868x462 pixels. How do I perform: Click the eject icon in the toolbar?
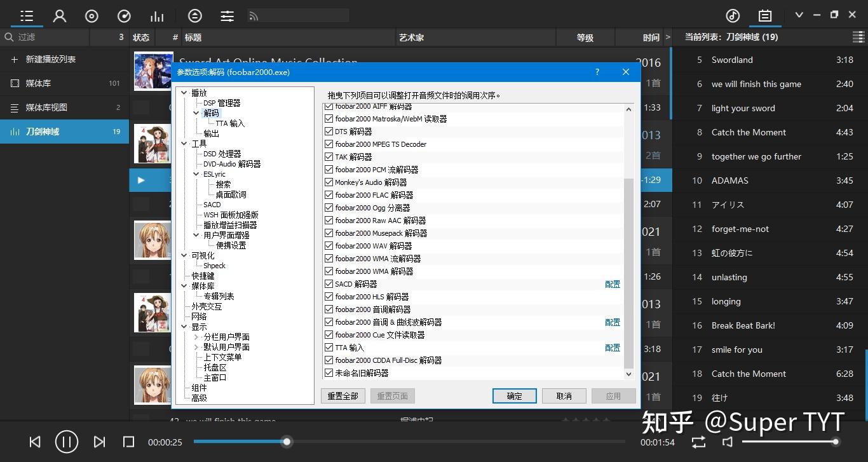194,15
